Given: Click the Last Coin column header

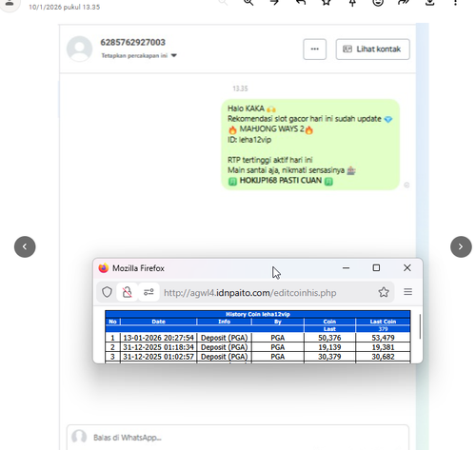Looking at the screenshot, I should tap(383, 322).
